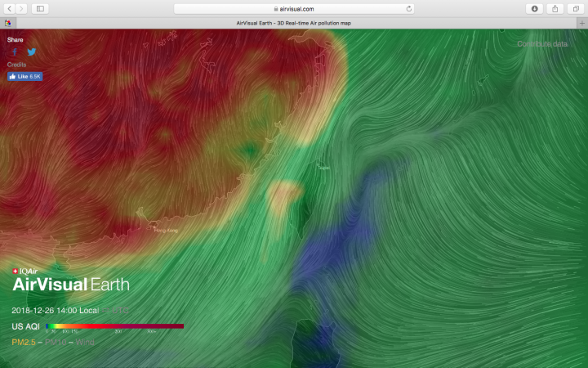Click the Taipei map label
Image resolution: width=588 pixels, height=368 pixels.
(x=323, y=168)
